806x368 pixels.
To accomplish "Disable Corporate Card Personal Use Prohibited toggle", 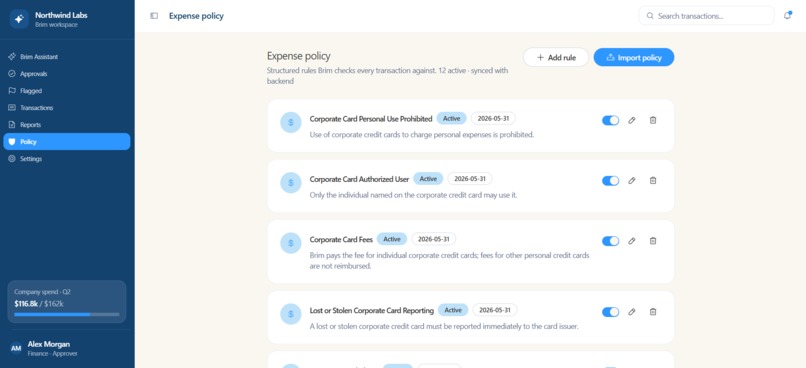I will coord(610,120).
